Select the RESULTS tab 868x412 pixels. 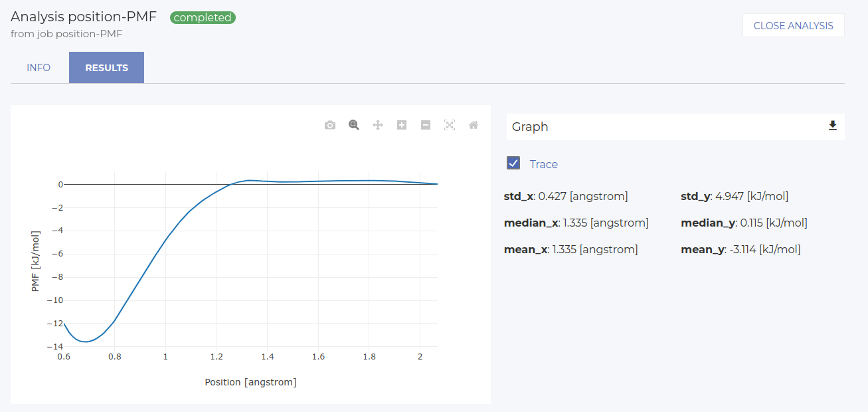(x=106, y=68)
